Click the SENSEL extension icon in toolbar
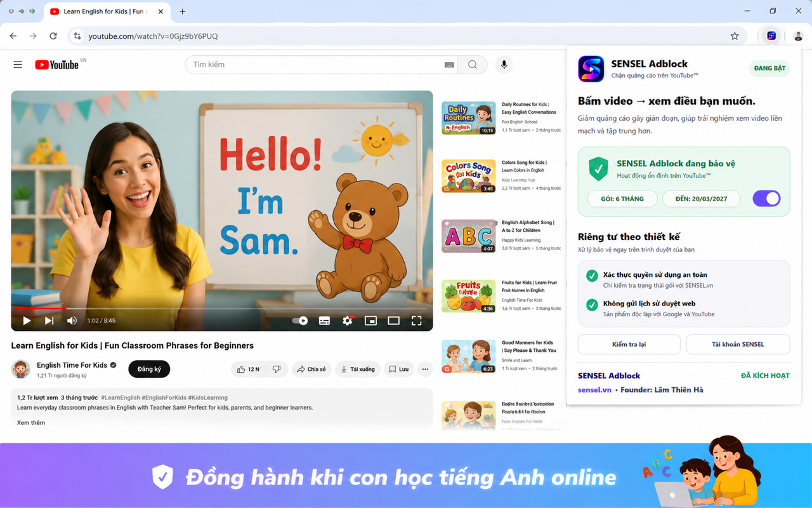The width and height of the screenshot is (812, 508). [x=771, y=36]
